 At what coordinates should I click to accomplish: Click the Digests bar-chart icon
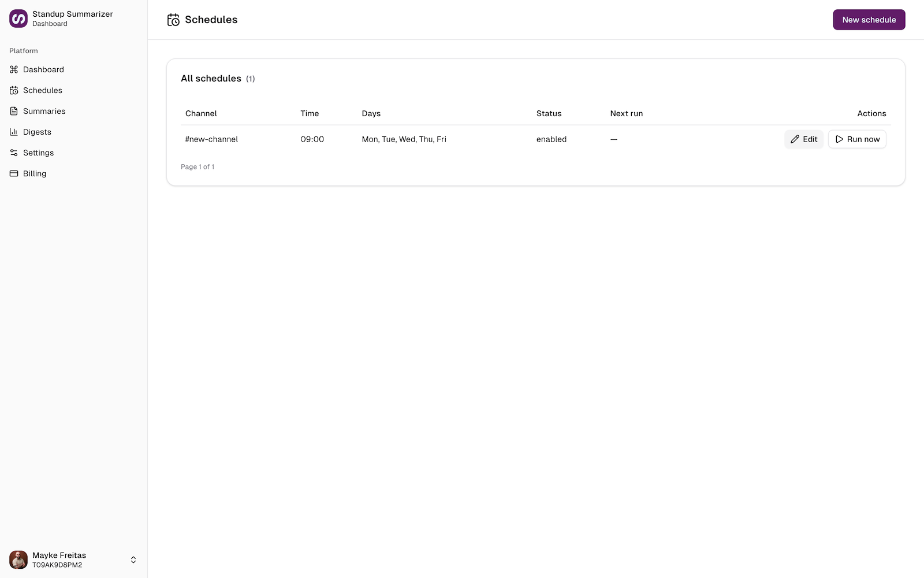pyautogui.click(x=14, y=132)
